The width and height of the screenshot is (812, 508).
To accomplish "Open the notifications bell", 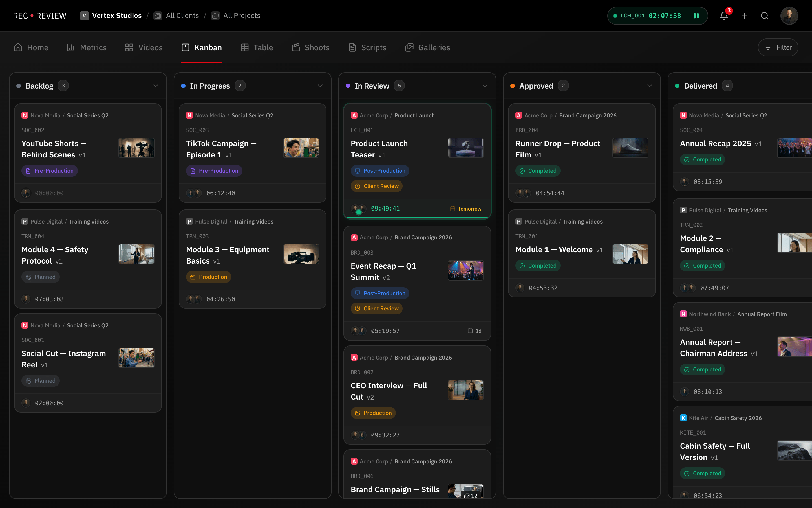I will click(724, 16).
